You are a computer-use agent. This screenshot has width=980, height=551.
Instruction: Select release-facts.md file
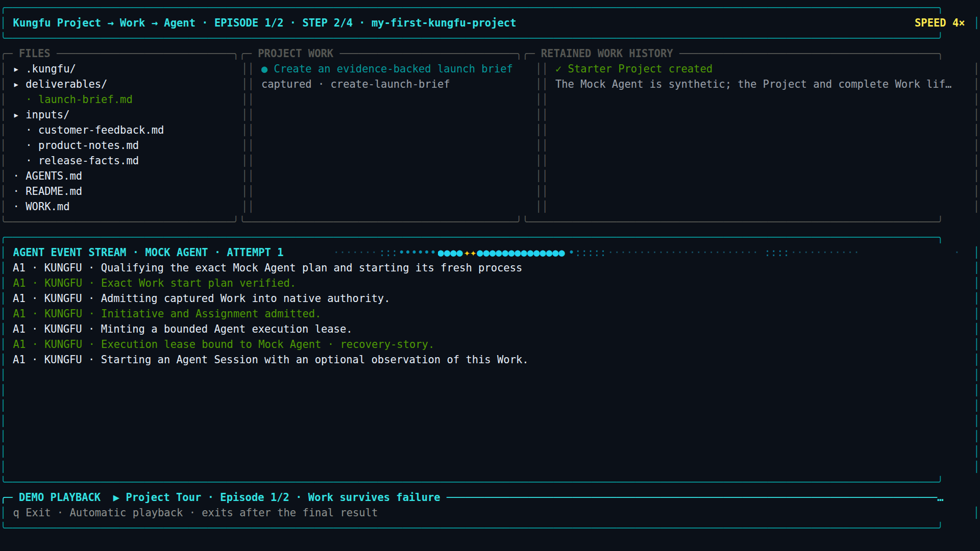click(88, 161)
